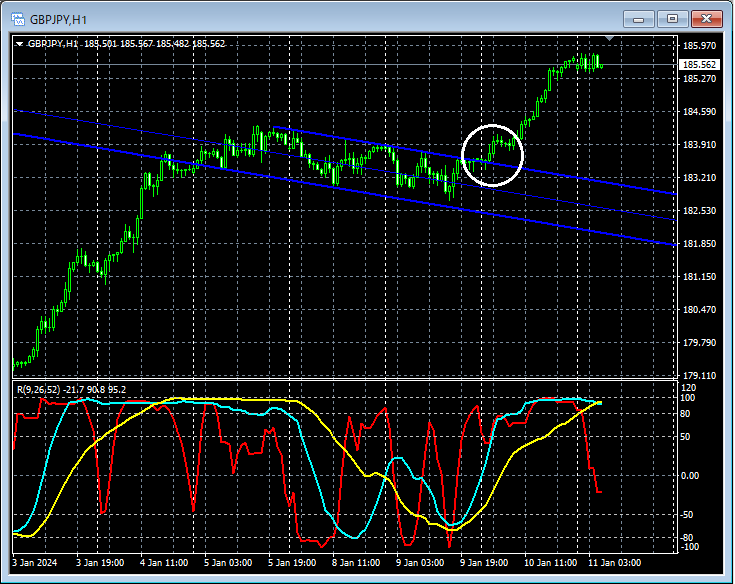Click the 184.590 price axis label
The width and height of the screenshot is (735, 584).
point(699,112)
